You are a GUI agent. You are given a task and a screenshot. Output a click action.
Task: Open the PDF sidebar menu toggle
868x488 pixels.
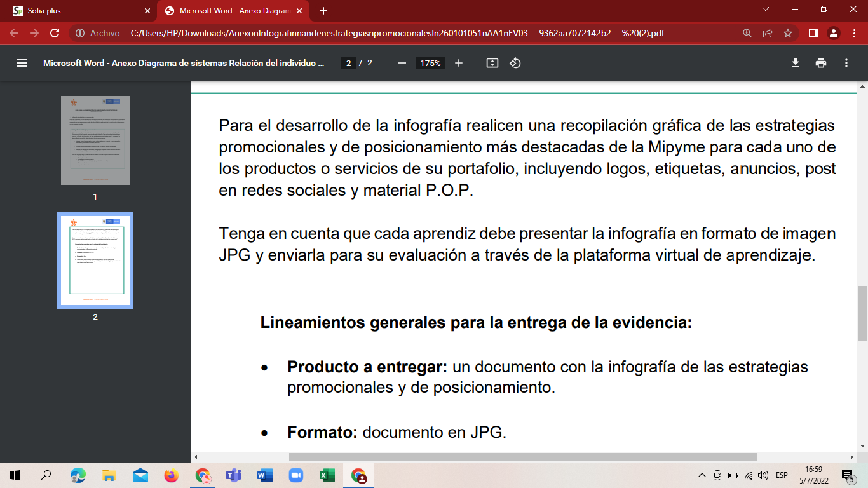[x=22, y=63]
